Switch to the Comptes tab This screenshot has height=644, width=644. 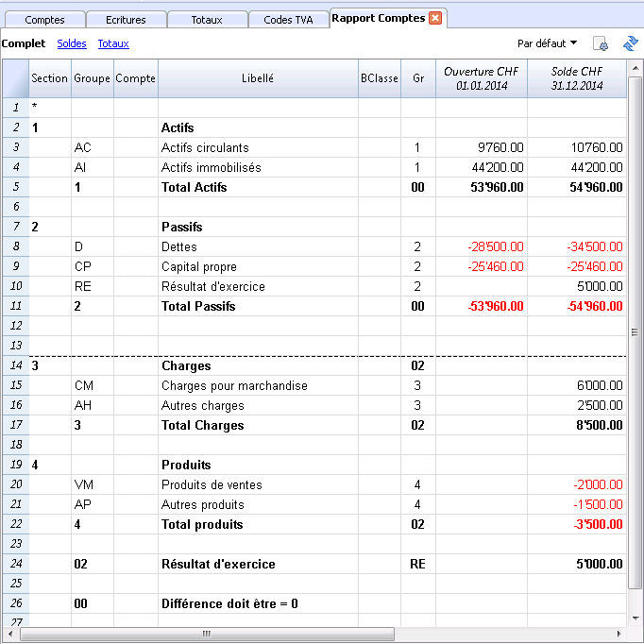tap(44, 20)
